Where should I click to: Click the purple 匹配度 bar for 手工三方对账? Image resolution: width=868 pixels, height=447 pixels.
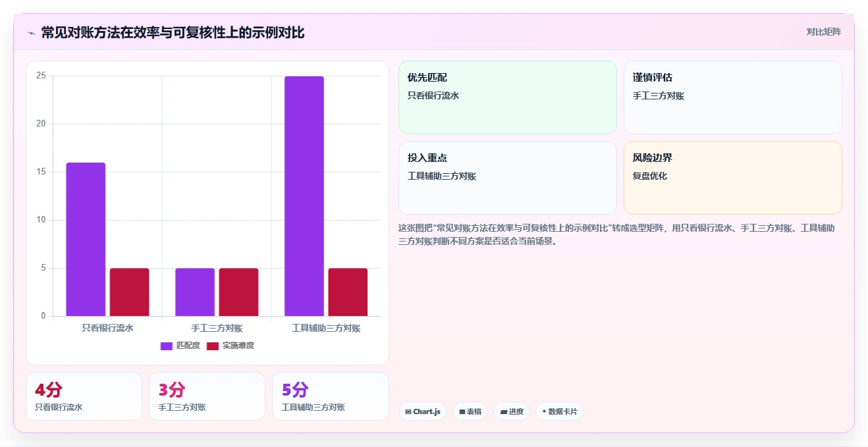pos(195,292)
